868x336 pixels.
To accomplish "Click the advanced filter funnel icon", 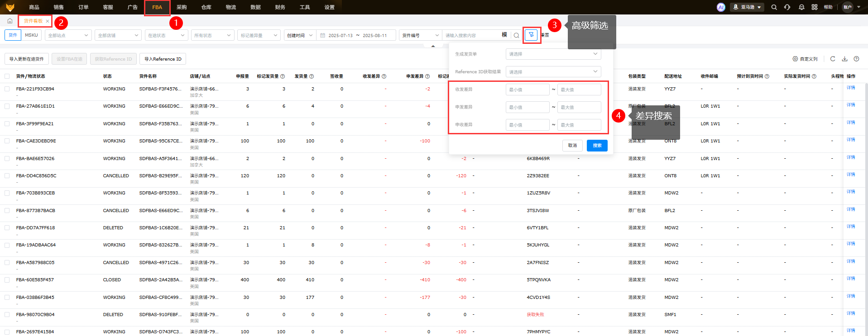I will click(531, 35).
